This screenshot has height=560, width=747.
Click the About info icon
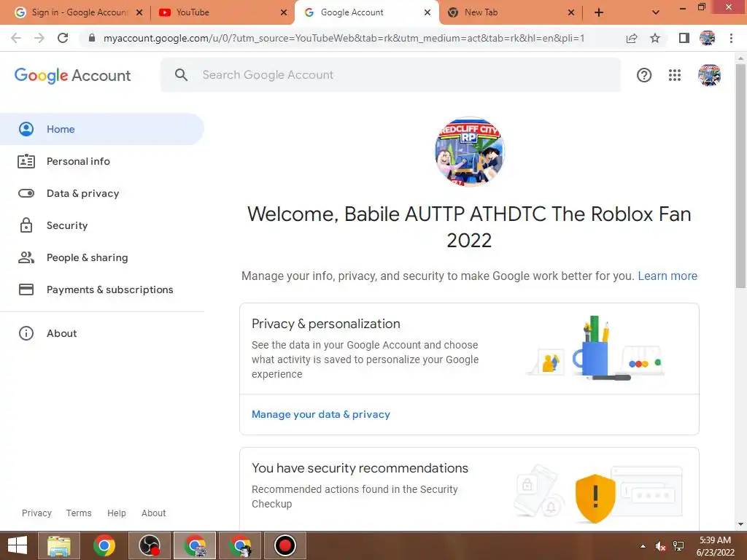pyautogui.click(x=26, y=333)
